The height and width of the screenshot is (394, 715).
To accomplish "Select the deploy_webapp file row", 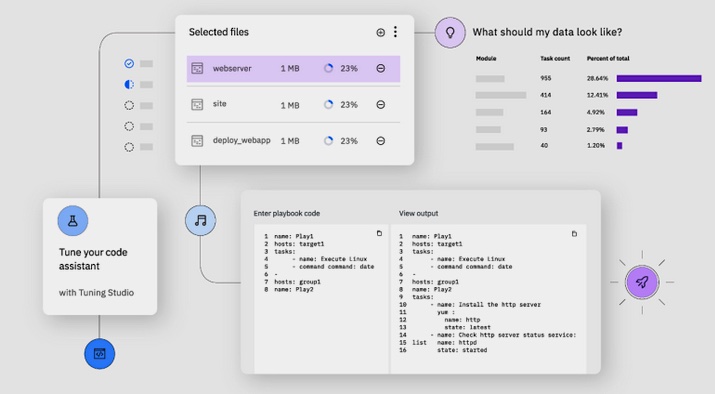I will click(x=293, y=141).
